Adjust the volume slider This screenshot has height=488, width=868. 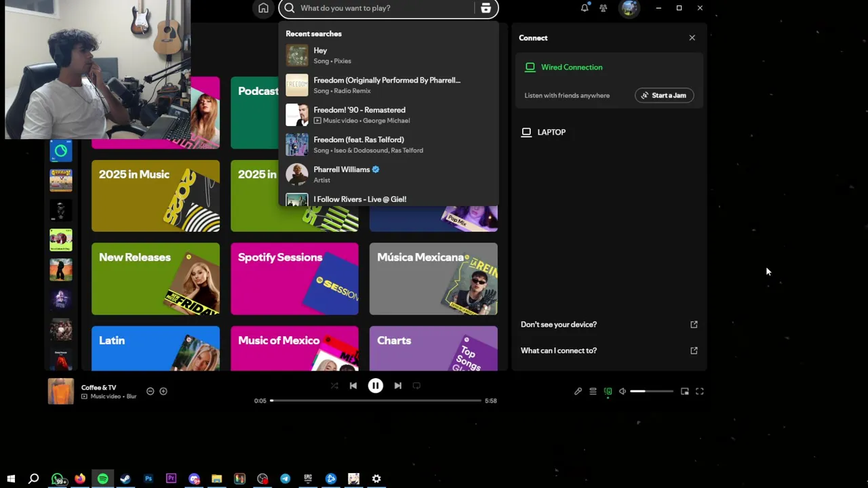point(652,391)
